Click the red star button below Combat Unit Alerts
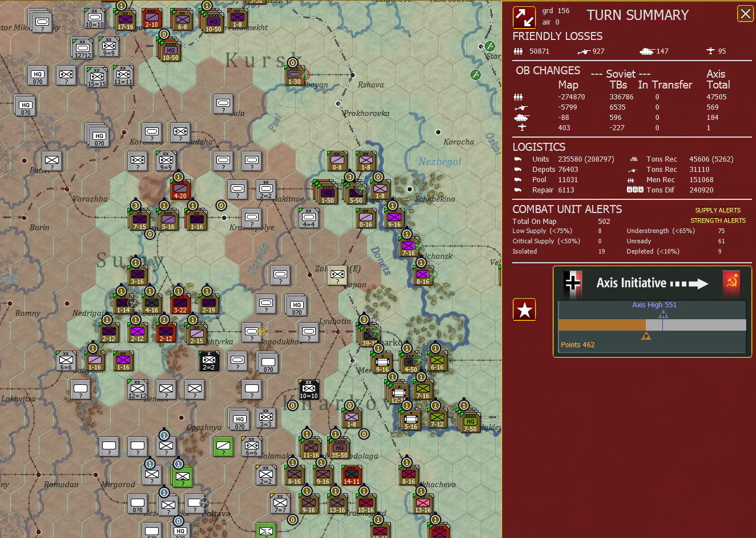 coord(524,310)
